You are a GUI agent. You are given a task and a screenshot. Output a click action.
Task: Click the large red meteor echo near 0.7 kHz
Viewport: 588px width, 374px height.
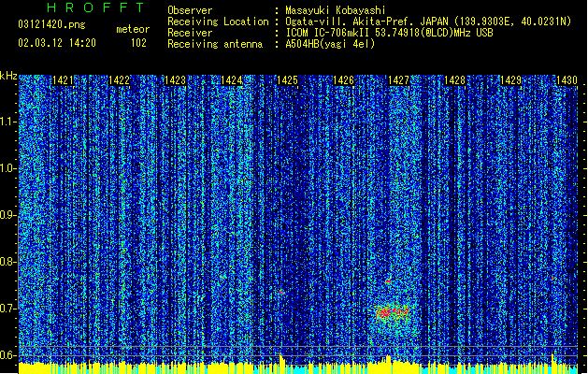click(392, 313)
